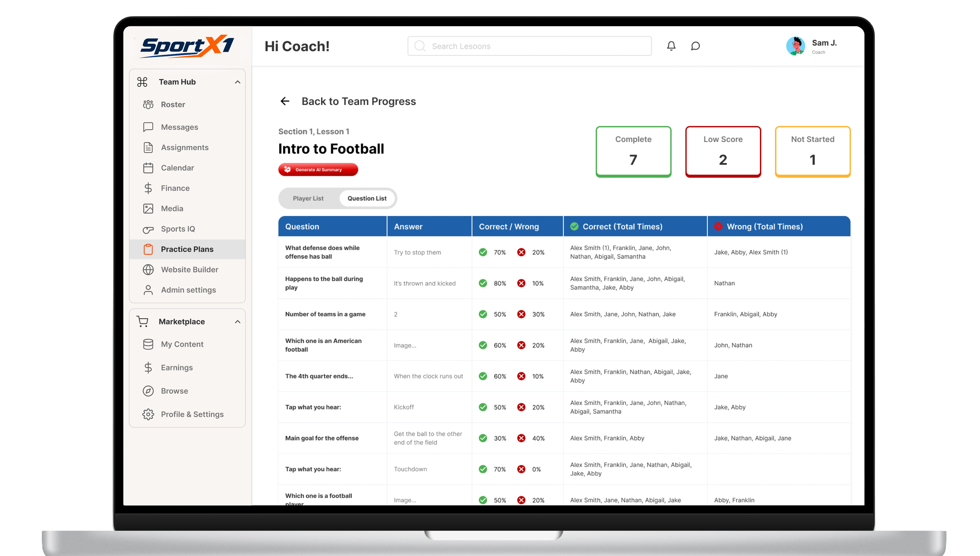Click 'When the clock runs out' answer
980x556 pixels.
point(428,376)
